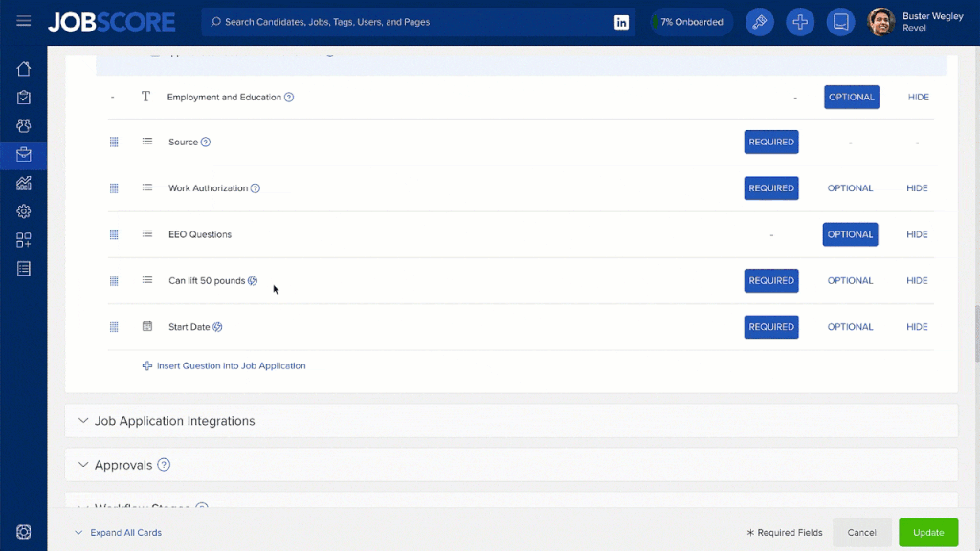This screenshot has height=551, width=980.
Task: Expand the Approvals card
Action: pyautogui.click(x=122, y=465)
